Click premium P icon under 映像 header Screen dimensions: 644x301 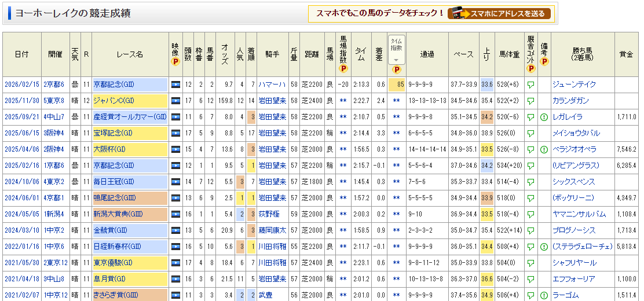[175, 62]
